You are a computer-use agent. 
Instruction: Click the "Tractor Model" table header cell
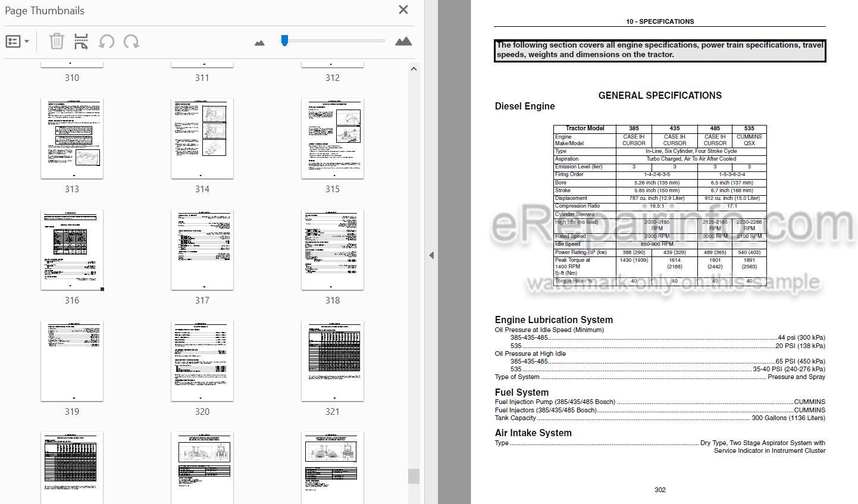[585, 128]
